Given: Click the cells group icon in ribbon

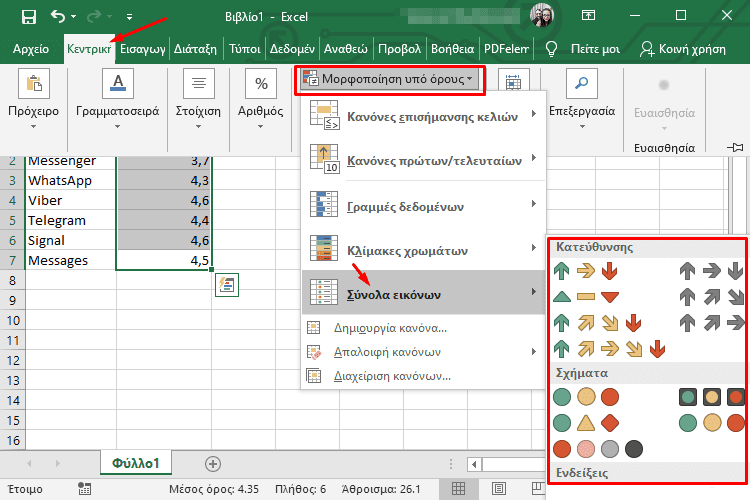Looking at the screenshot, I should [x=514, y=80].
